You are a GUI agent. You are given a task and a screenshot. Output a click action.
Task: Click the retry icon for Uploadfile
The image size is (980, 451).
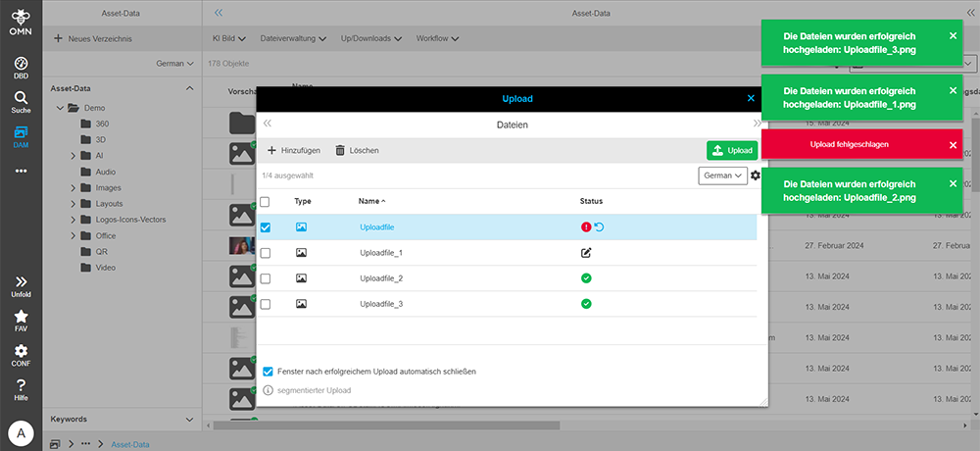(599, 227)
